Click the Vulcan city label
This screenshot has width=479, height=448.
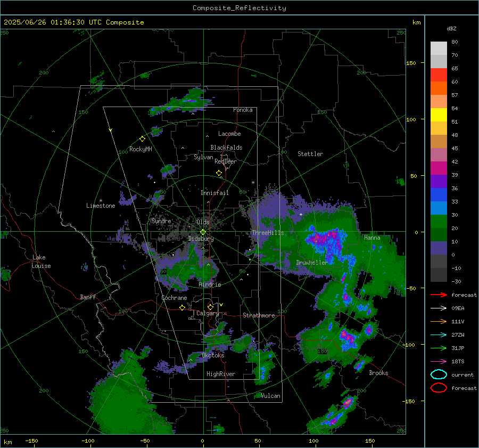pyautogui.click(x=271, y=396)
